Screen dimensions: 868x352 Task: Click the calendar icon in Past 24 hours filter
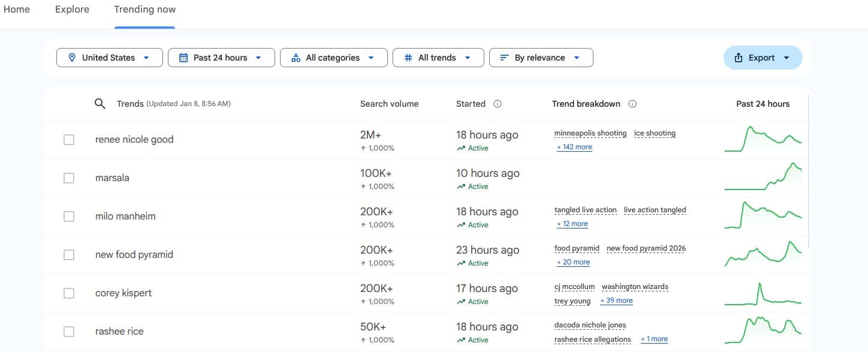click(x=183, y=58)
